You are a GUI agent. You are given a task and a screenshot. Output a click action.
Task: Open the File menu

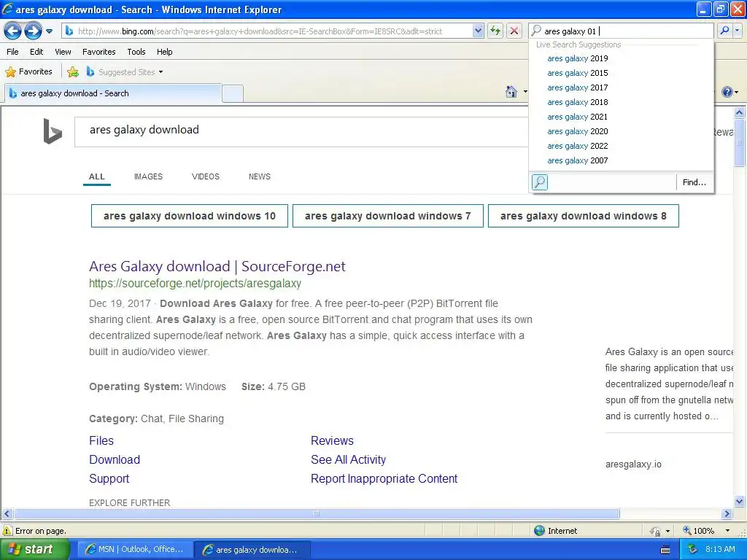click(x=13, y=52)
